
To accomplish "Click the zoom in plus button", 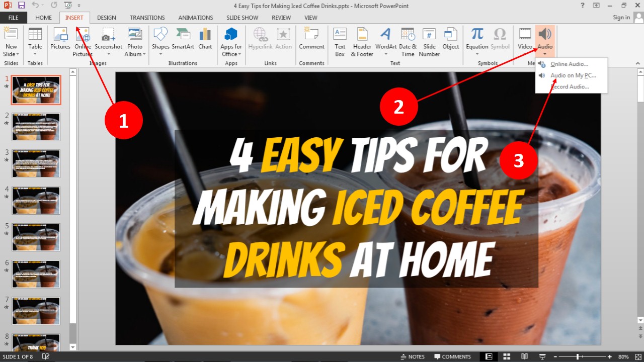I will 610,356.
